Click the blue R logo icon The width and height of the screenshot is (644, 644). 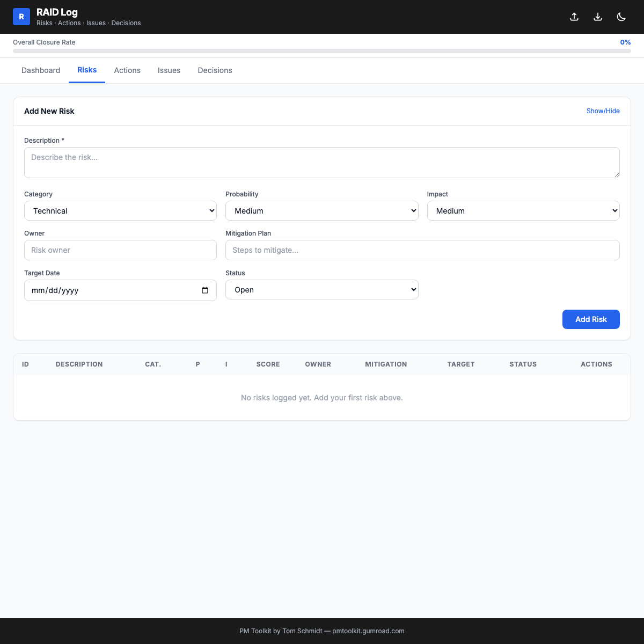pyautogui.click(x=21, y=17)
